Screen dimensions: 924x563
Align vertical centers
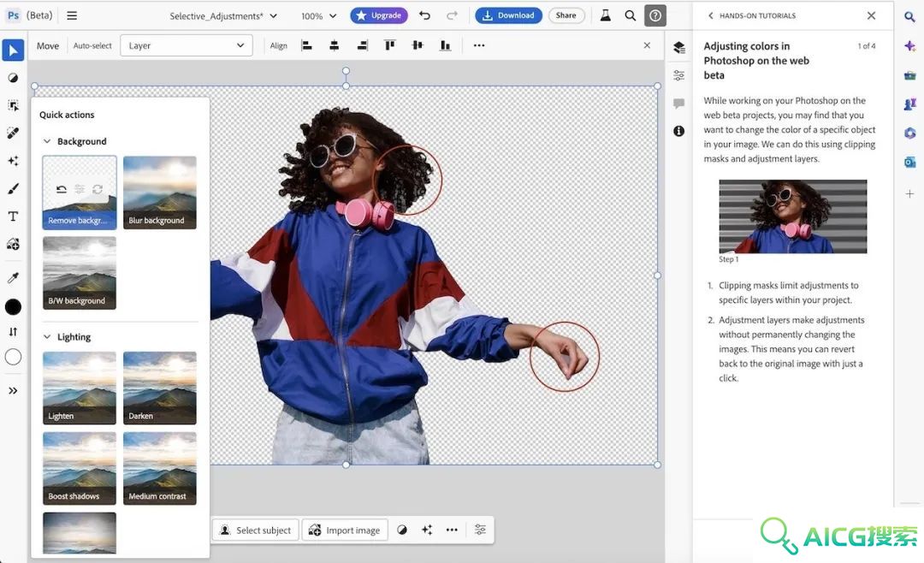click(x=418, y=45)
